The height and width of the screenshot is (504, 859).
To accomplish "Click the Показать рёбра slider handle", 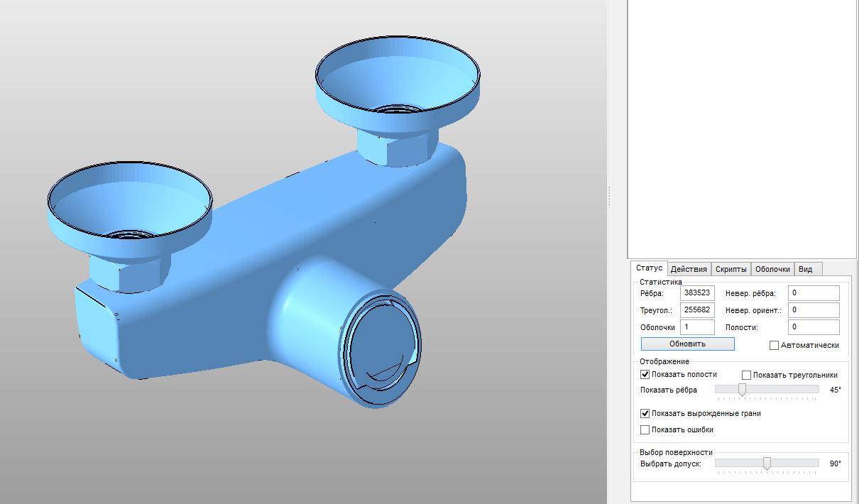I will 742,390.
